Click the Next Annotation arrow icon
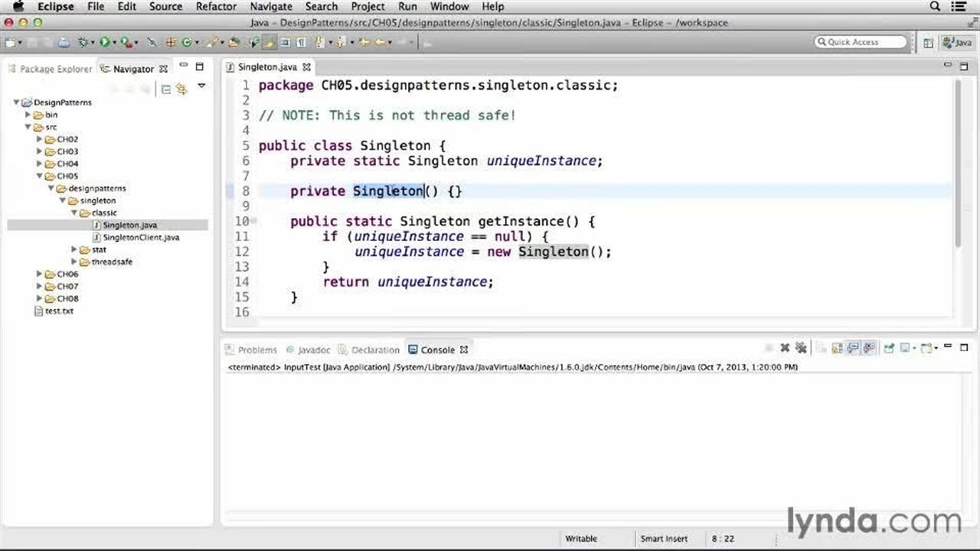This screenshot has width=980, height=551. (x=318, y=43)
